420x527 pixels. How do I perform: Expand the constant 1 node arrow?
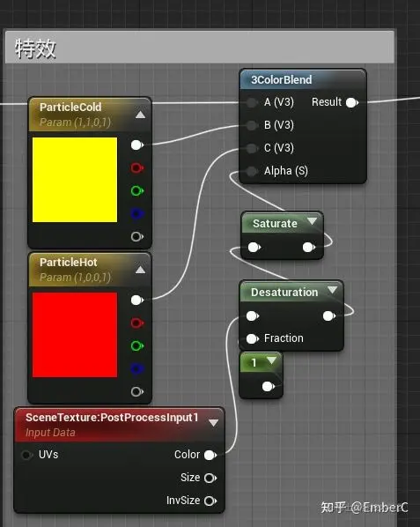[x=271, y=360]
